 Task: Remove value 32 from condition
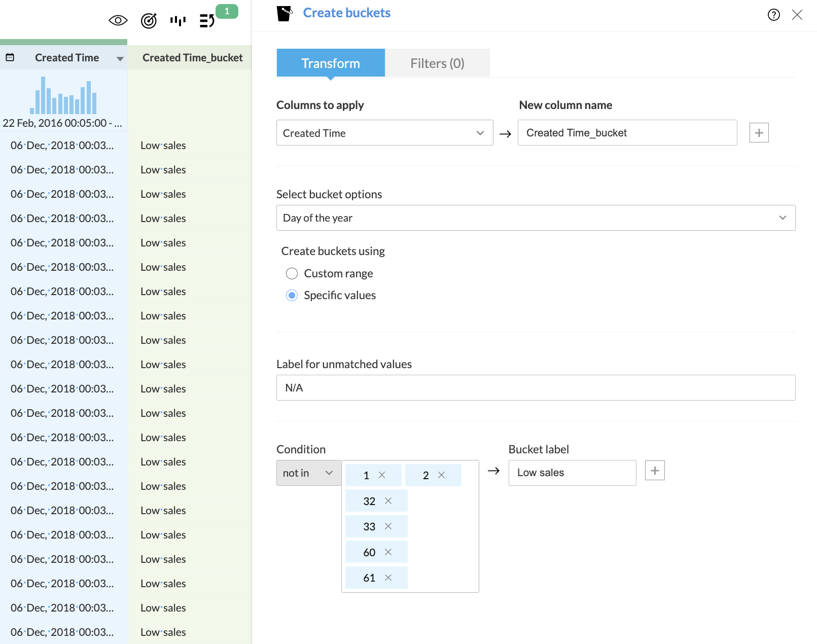tap(388, 501)
